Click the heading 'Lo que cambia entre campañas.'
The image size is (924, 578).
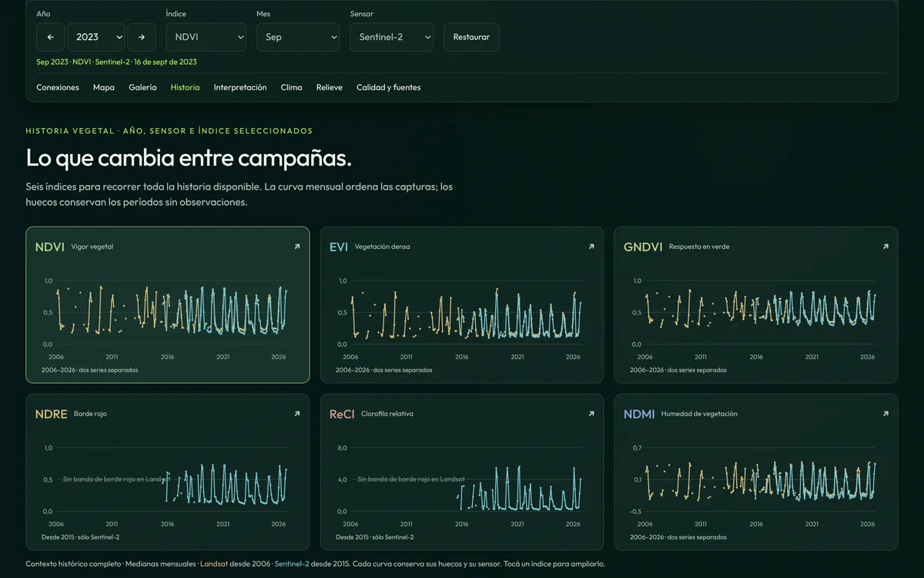pos(189,158)
